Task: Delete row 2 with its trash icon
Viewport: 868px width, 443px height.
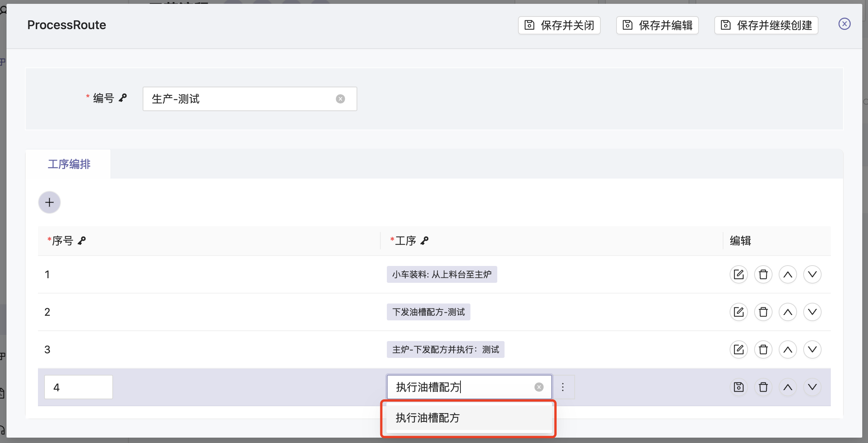Action: point(763,312)
